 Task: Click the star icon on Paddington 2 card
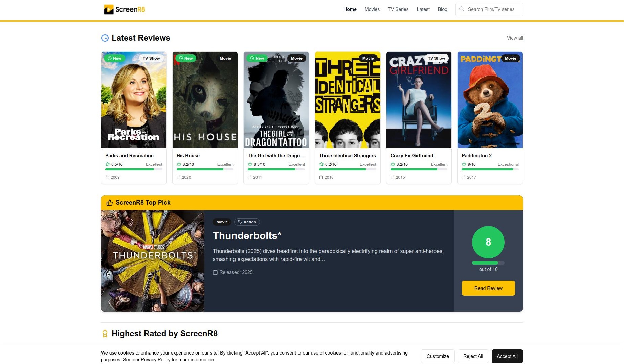(x=464, y=164)
